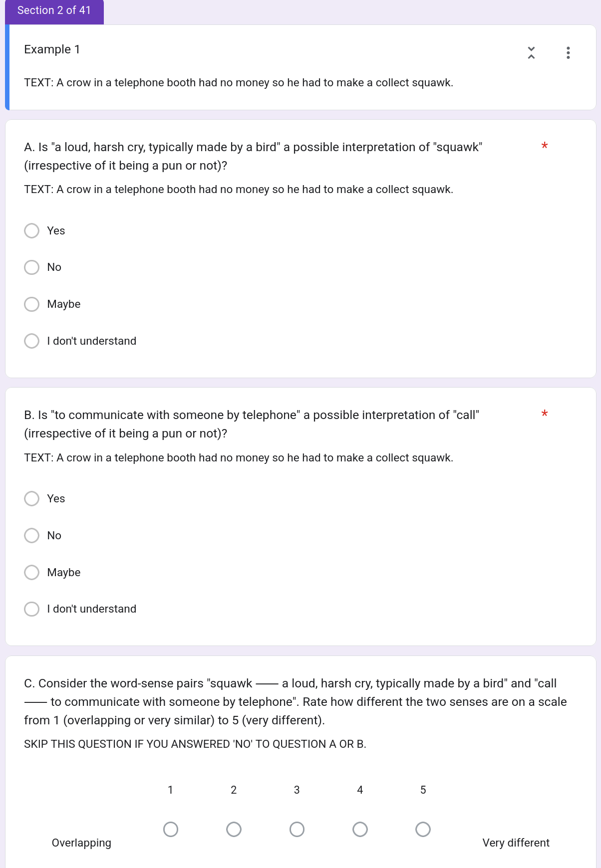This screenshot has width=601, height=868.
Task: Pick I don't understand for question A
Action: [x=32, y=341]
